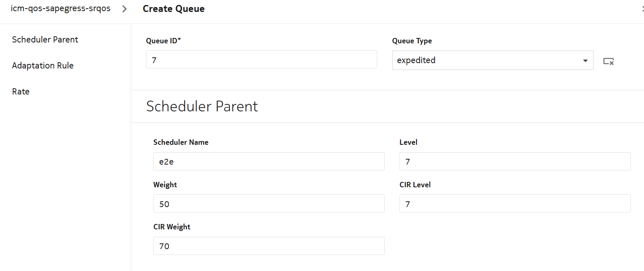Click the Queue Type label

(412, 41)
